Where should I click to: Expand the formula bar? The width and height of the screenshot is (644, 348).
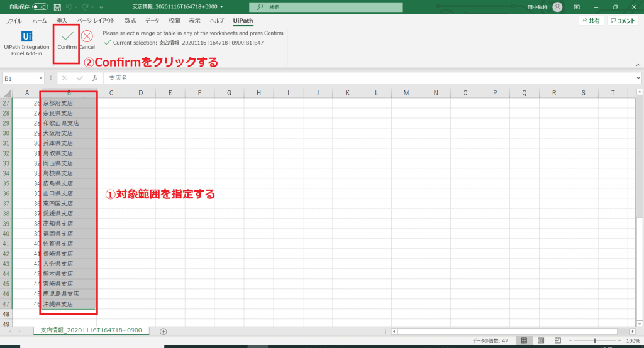point(638,79)
